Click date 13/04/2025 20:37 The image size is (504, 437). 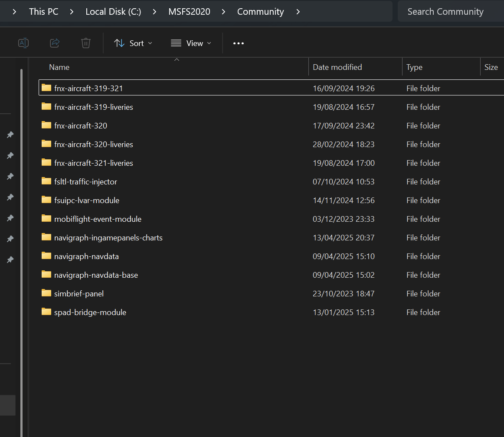(x=344, y=238)
